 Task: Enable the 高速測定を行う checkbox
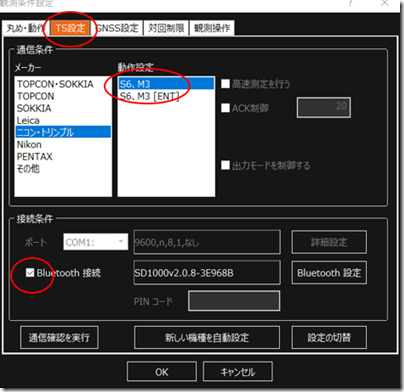(225, 84)
